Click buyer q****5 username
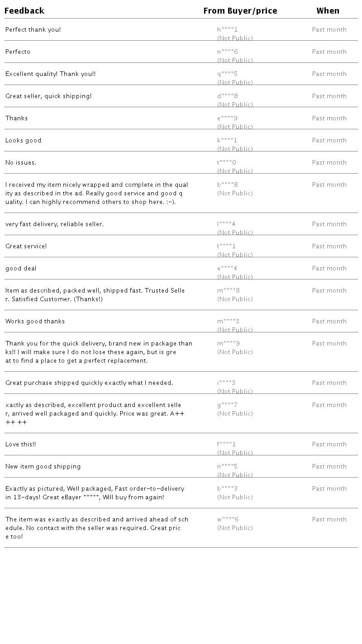Image resolution: width=362 pixels, height=644 pixels. 227,74
